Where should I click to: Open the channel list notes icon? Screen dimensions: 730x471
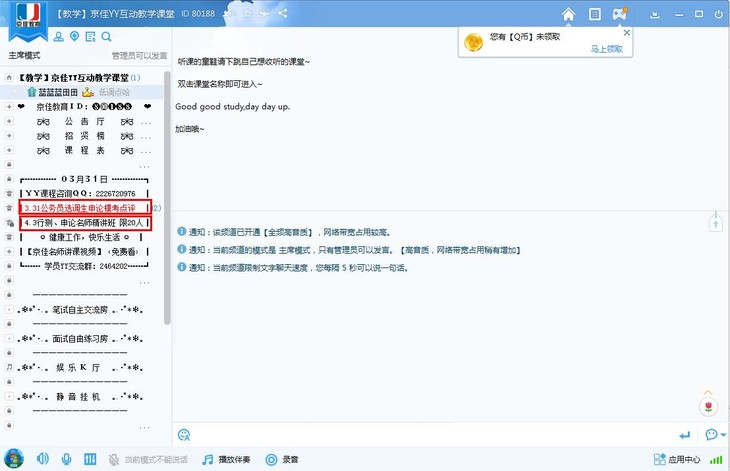90,37
